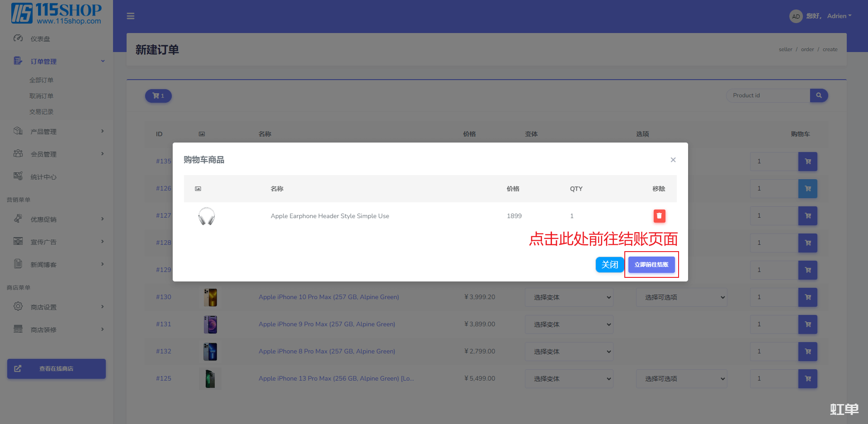868x424 pixels.
Task: Add product #127 to cart
Action: (808, 216)
